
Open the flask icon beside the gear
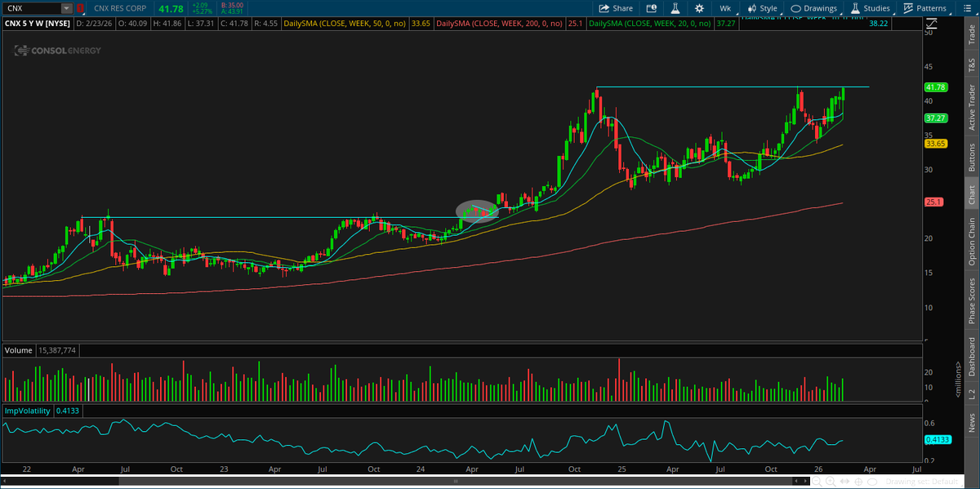pos(675,8)
